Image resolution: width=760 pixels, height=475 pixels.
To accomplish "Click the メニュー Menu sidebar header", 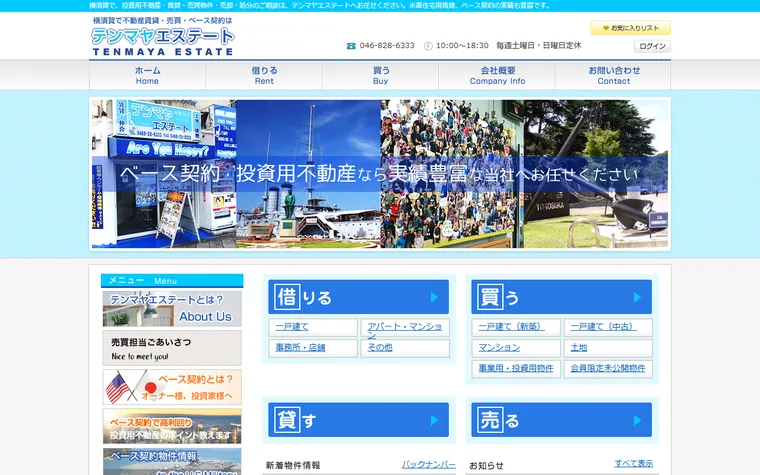I will (172, 281).
